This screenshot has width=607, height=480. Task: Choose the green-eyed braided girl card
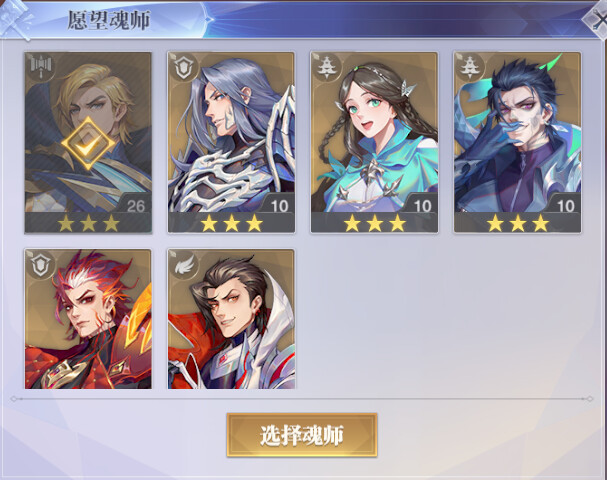click(374, 142)
